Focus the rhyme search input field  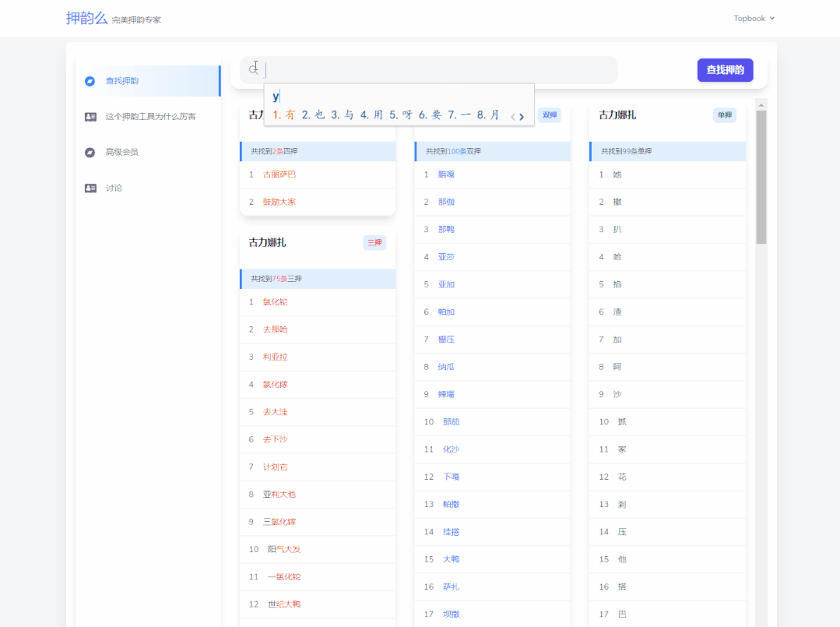click(x=429, y=70)
